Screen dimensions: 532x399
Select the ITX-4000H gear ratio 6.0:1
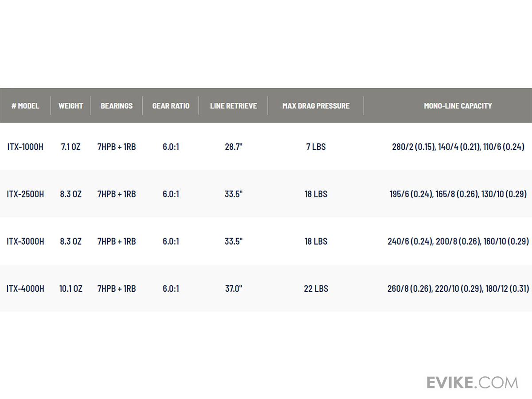coord(171,289)
